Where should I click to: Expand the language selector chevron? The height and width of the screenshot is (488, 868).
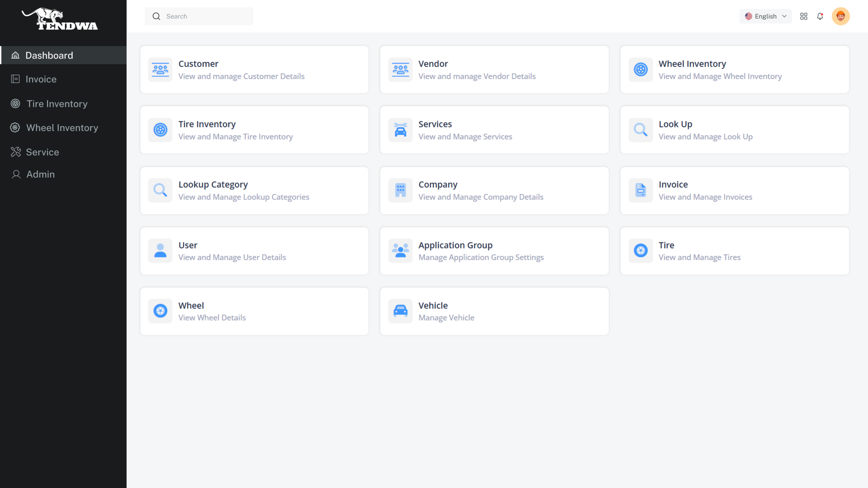click(784, 16)
